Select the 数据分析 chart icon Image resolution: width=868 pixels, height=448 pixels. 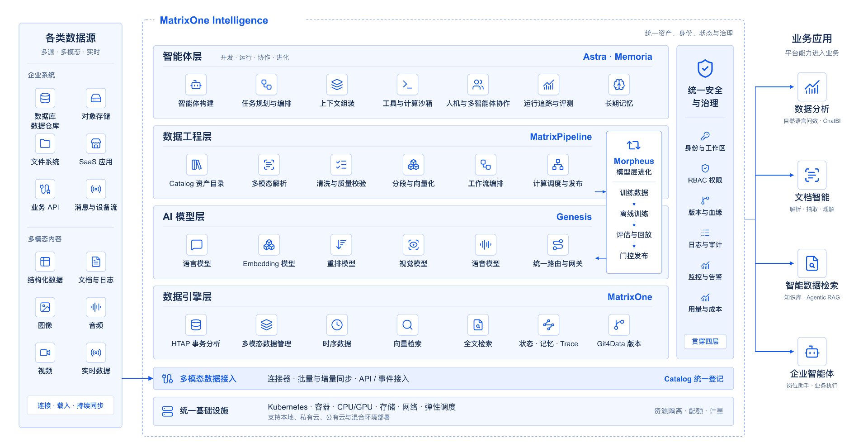[x=812, y=87]
